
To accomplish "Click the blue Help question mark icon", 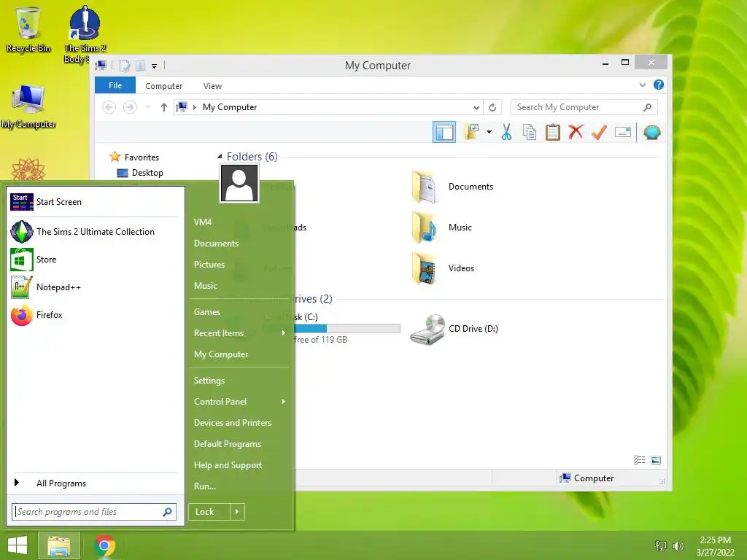I will (659, 85).
